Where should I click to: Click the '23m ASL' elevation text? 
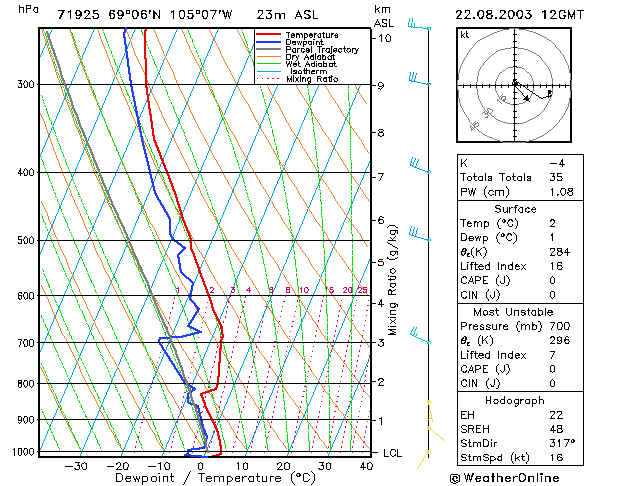[287, 15]
